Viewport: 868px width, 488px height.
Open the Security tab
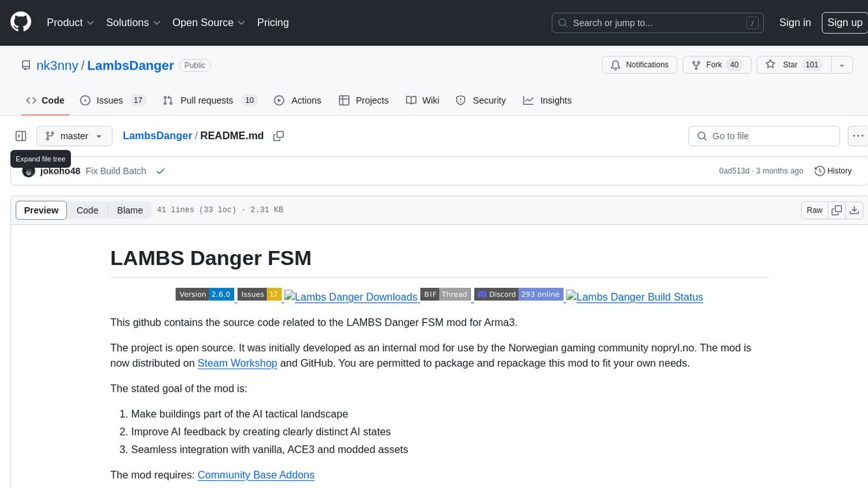click(481, 100)
